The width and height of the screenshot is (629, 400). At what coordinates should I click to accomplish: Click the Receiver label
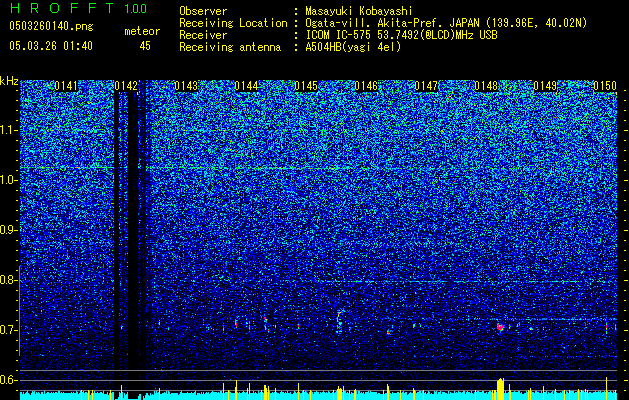tap(203, 35)
